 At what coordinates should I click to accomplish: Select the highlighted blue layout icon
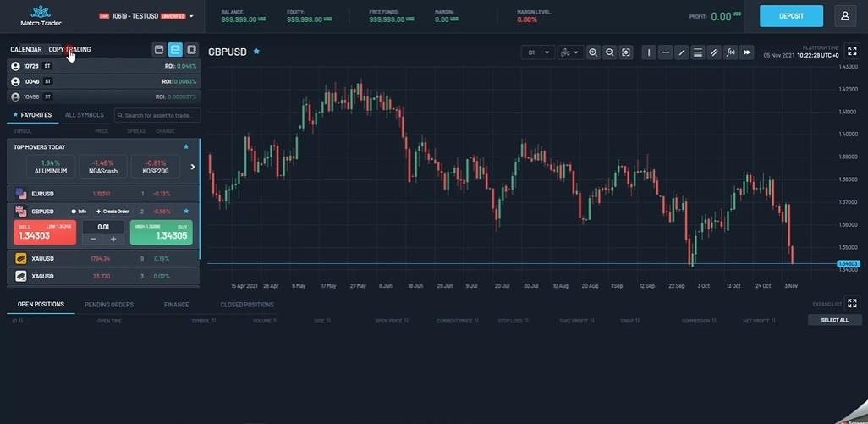[x=175, y=50]
